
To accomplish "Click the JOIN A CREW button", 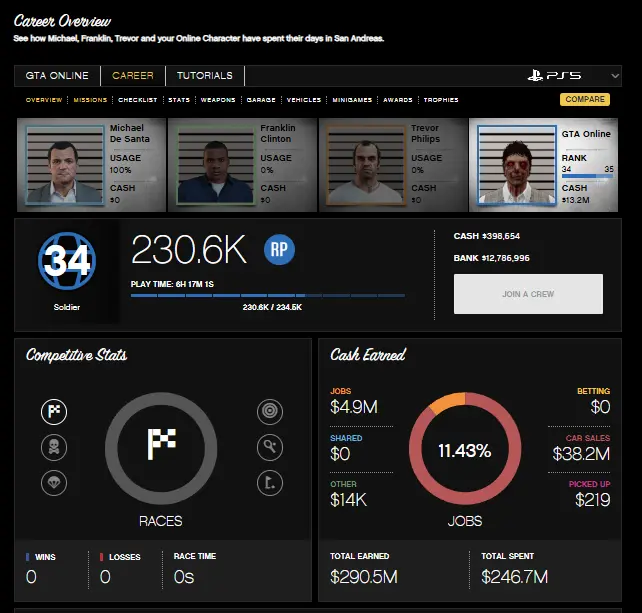I will tap(528, 294).
